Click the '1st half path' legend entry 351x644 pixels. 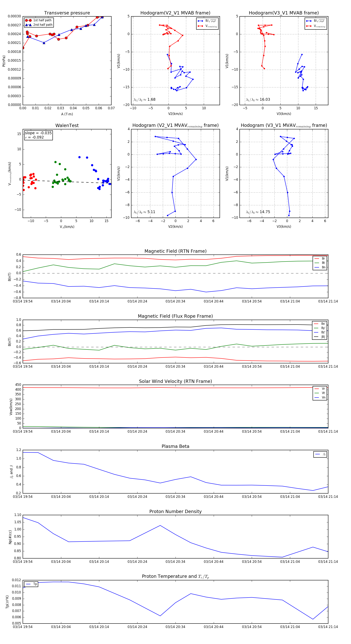38,20
